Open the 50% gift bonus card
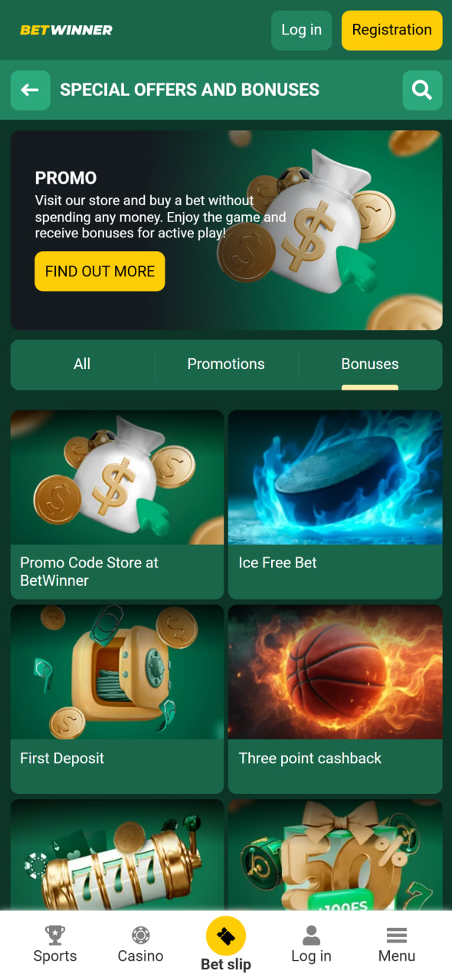Image resolution: width=452 pixels, height=980 pixels. [336, 854]
